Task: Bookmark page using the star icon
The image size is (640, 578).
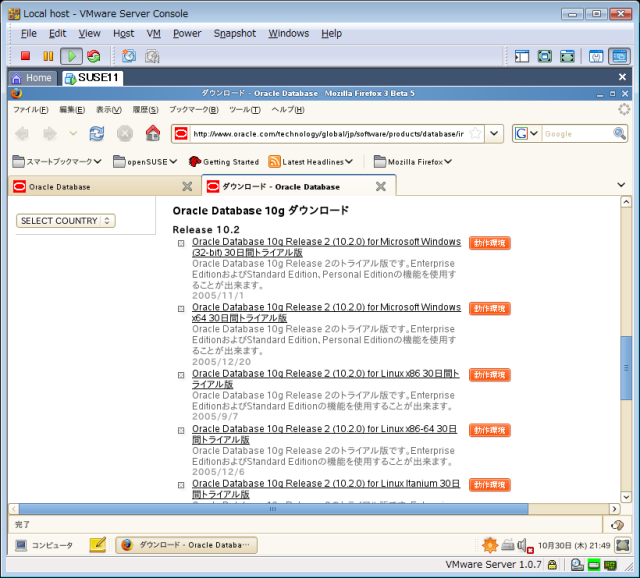Action: coord(475,133)
